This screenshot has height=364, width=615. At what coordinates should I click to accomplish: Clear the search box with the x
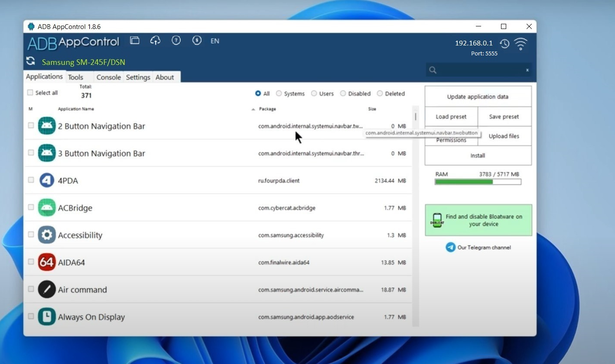[527, 70]
